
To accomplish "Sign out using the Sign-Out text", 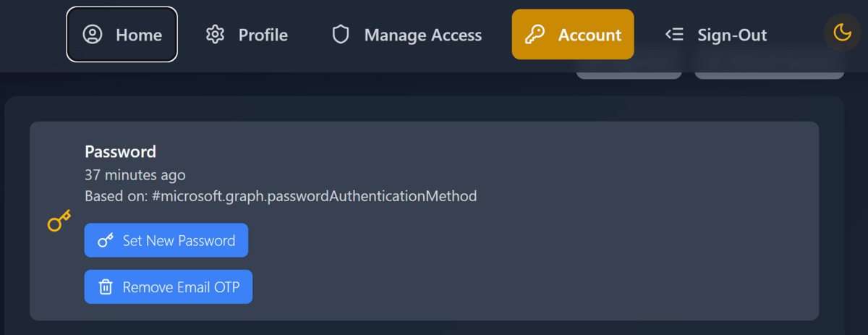I will tap(731, 35).
